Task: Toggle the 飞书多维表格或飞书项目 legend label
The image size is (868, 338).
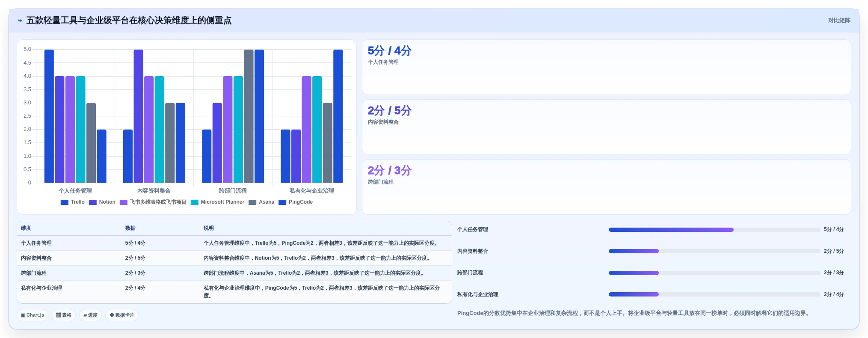Action: coord(158,202)
